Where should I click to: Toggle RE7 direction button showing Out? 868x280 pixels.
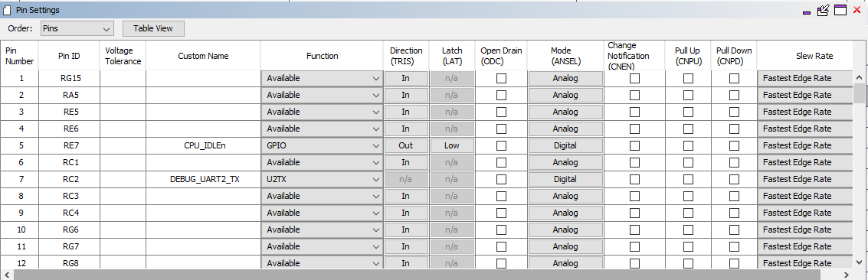[406, 146]
